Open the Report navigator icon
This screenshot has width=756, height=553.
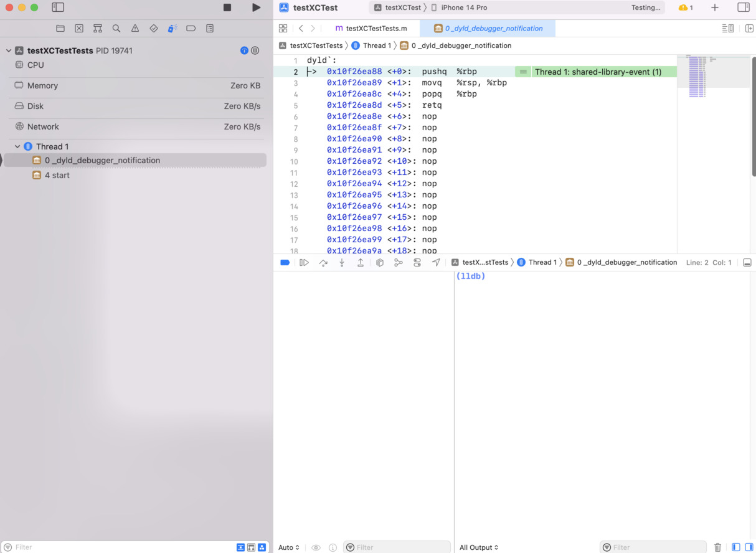click(210, 29)
